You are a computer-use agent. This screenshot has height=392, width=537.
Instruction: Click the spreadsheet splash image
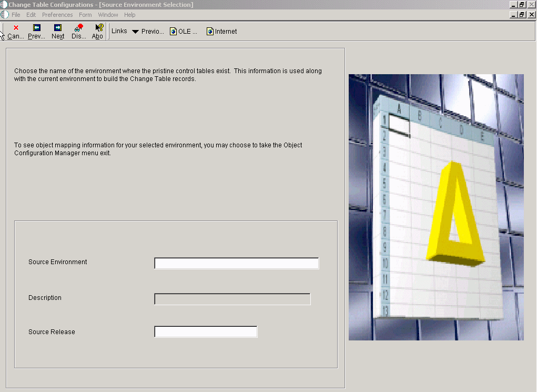pyautogui.click(x=436, y=207)
